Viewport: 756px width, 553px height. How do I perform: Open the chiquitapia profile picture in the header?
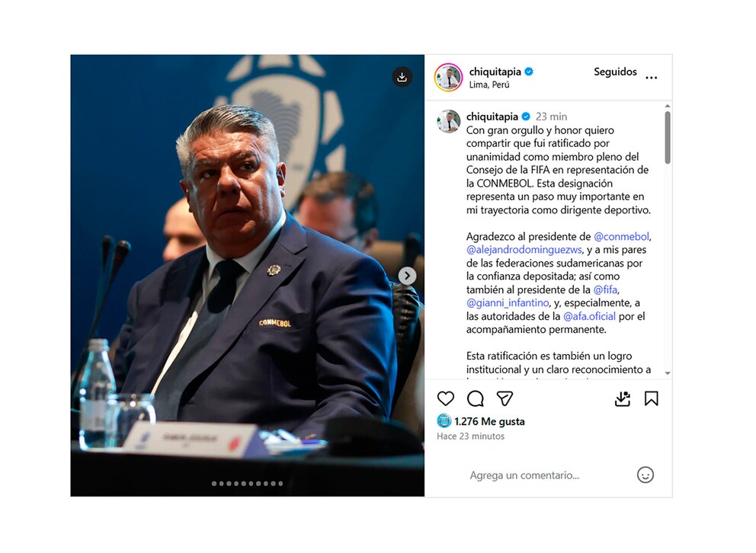(448, 77)
